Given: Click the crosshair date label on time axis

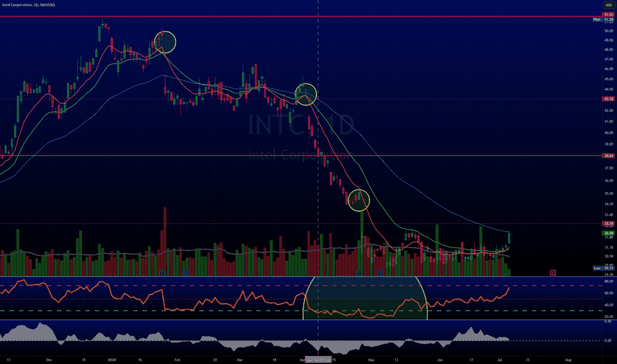Looking at the screenshot, I should pyautogui.click(x=318, y=359).
